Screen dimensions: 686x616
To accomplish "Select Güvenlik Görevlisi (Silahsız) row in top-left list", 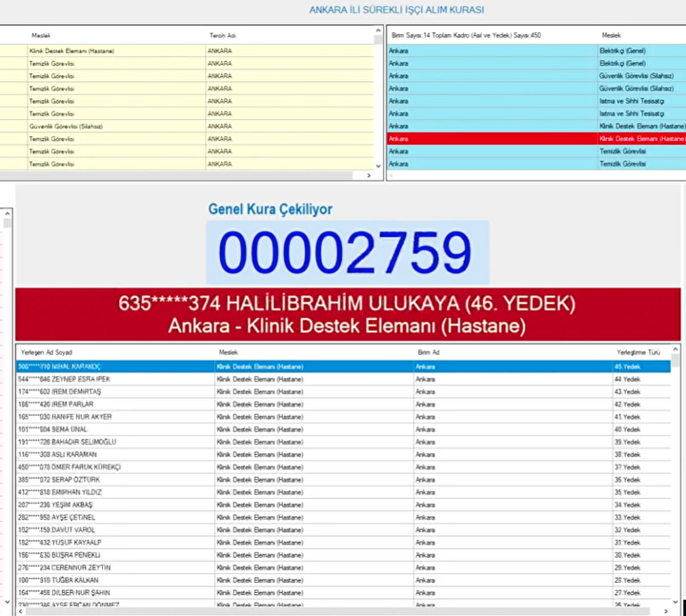I will coord(188,127).
